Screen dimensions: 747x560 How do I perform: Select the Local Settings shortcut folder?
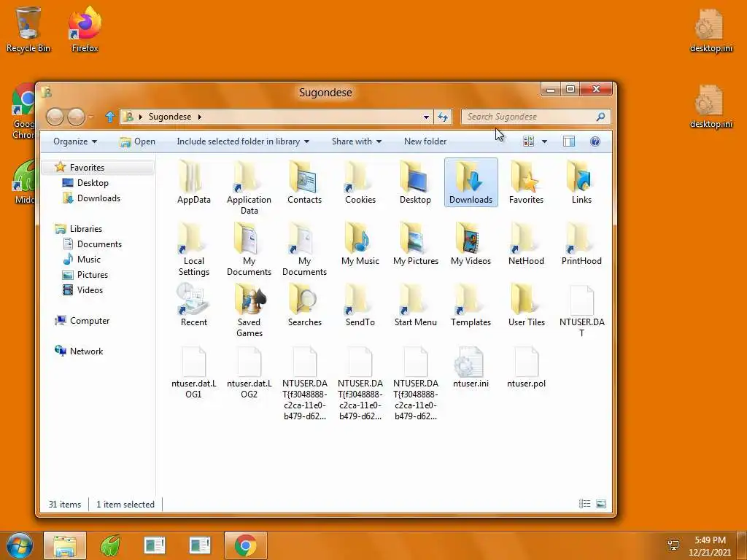(193, 249)
